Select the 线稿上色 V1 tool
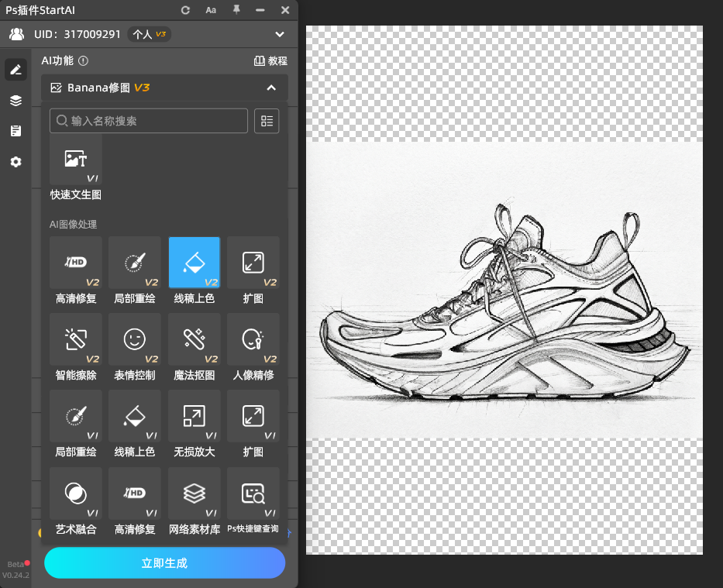This screenshot has height=588, width=723. click(135, 425)
